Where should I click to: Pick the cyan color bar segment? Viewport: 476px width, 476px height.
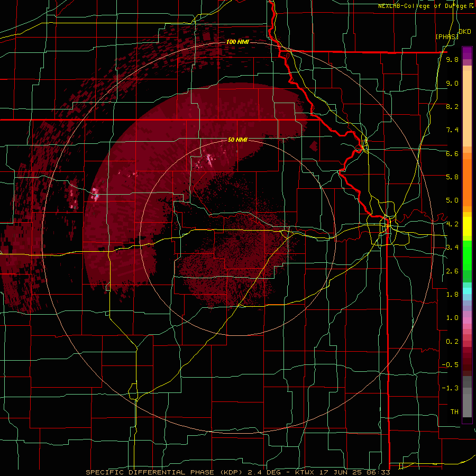tap(467, 291)
